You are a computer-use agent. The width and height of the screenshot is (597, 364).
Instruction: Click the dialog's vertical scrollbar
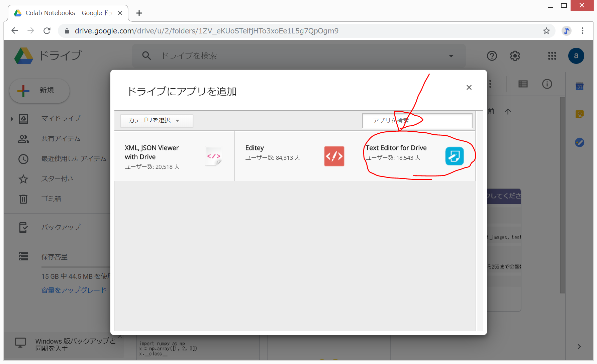tap(480, 221)
